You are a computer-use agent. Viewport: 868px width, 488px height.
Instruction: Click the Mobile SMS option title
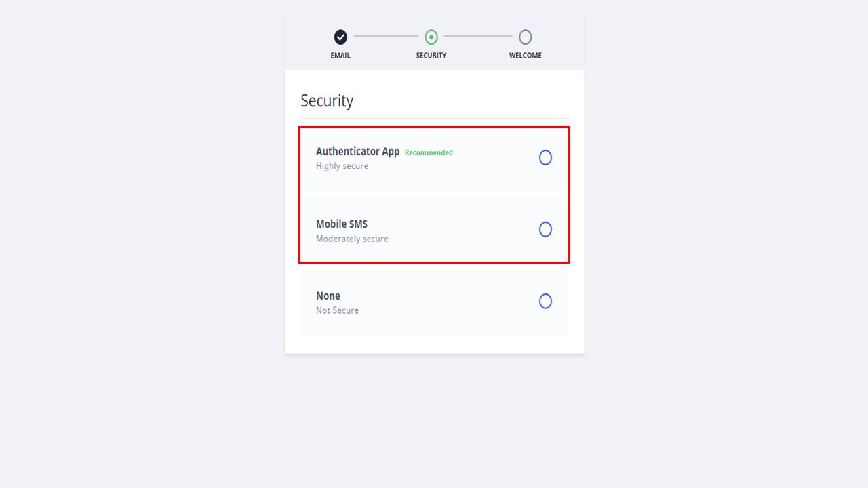point(342,224)
